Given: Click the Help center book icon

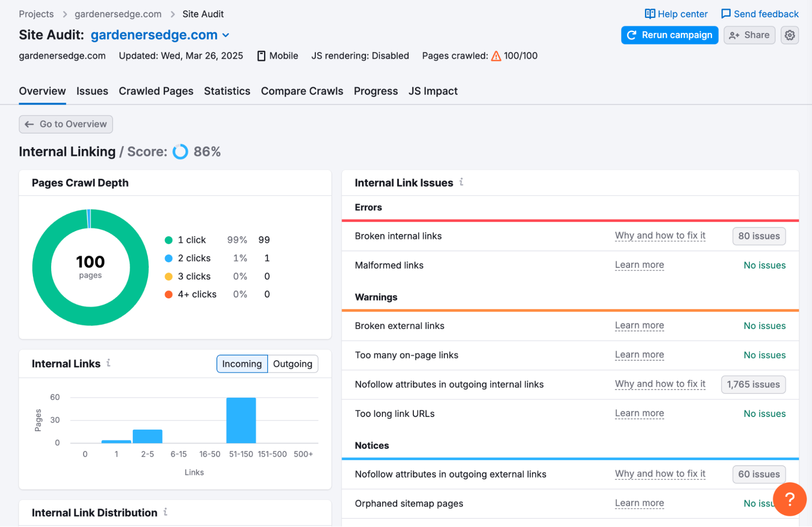Looking at the screenshot, I should click(x=650, y=14).
